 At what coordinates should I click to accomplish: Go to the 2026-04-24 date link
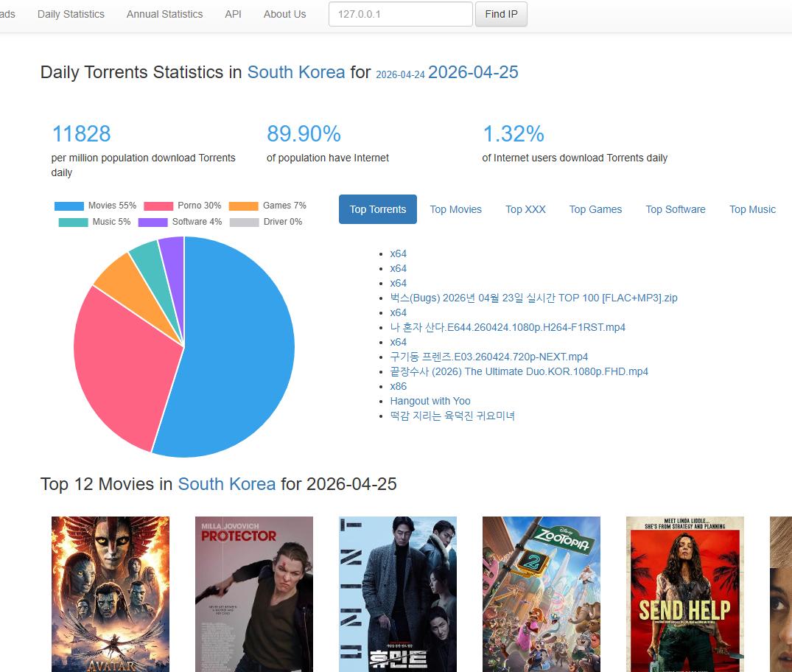[400, 74]
